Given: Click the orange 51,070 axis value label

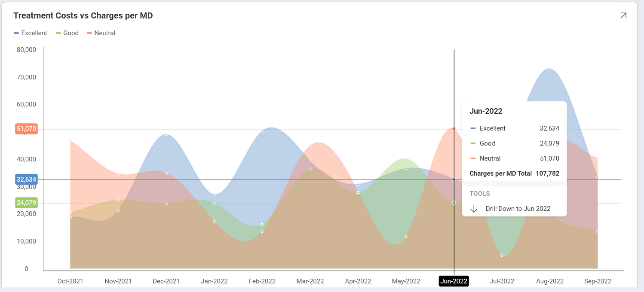Looking at the screenshot, I should pos(26,129).
